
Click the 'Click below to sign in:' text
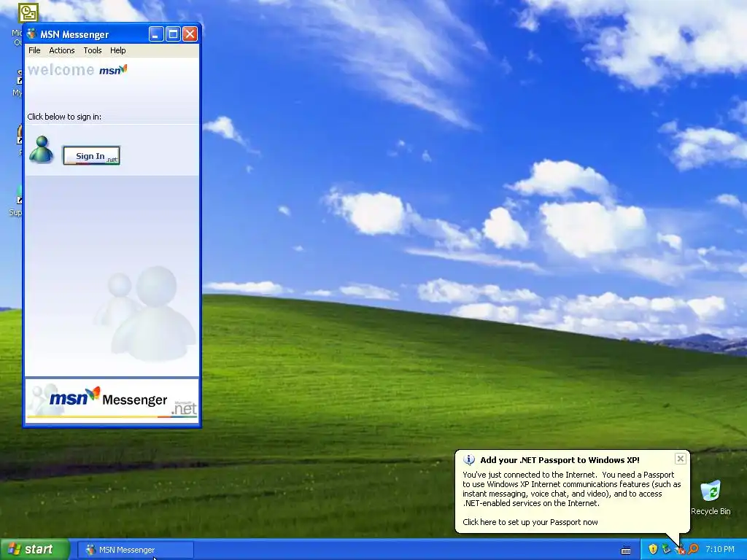64,117
